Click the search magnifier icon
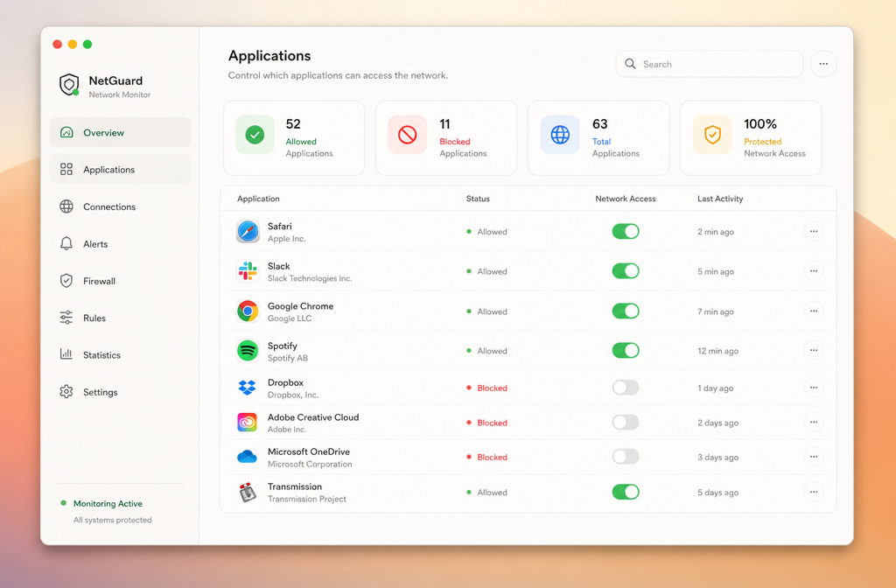 coord(630,63)
